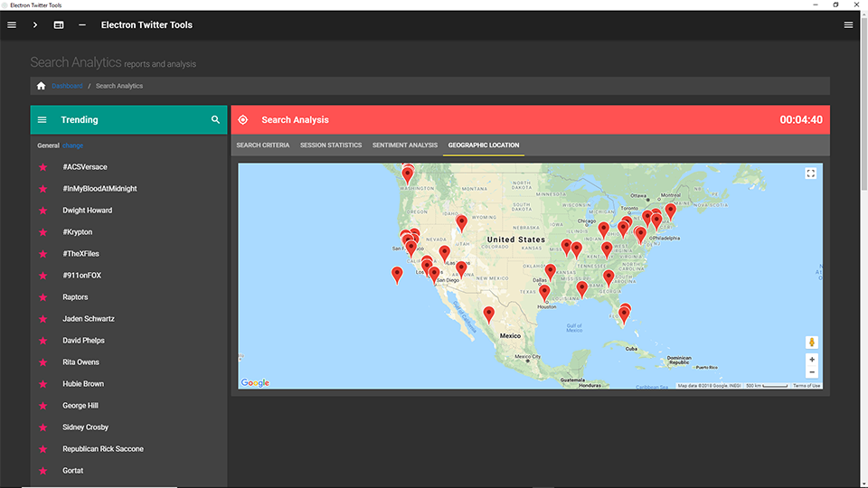
Task: Zoom out on the map
Action: tap(812, 372)
